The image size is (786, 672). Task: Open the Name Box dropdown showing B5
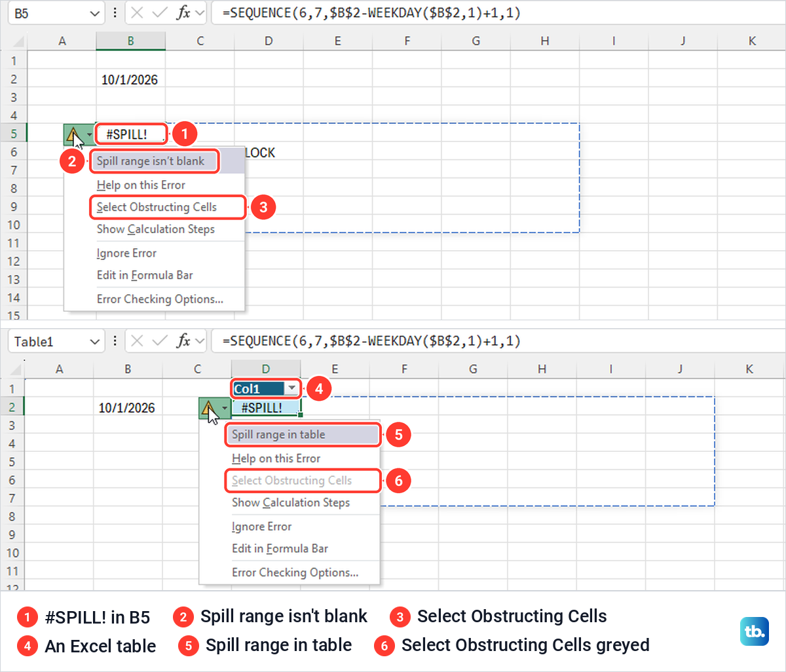tap(95, 13)
